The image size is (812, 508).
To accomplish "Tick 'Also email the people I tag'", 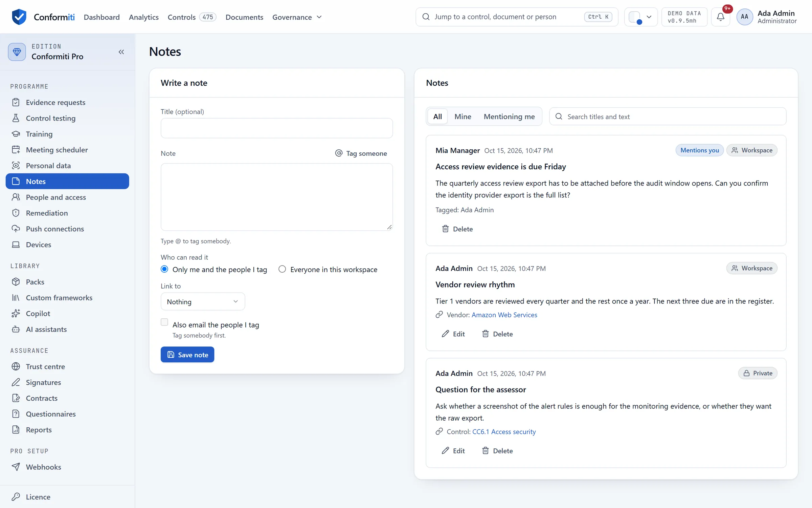I will (164, 322).
